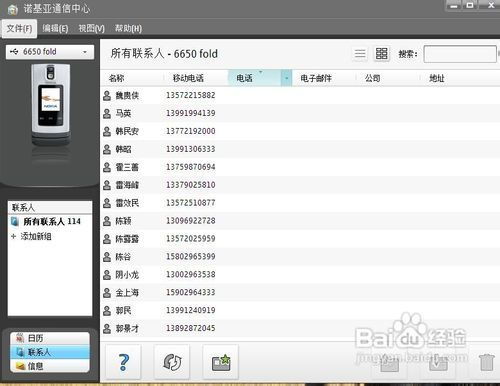Click the 搜索 search field
Viewport: 500px width, 386px height.
pos(460,54)
